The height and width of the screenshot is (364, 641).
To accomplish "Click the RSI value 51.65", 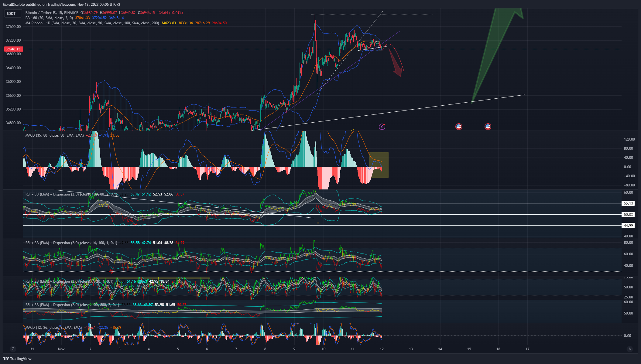I will tap(170, 305).
